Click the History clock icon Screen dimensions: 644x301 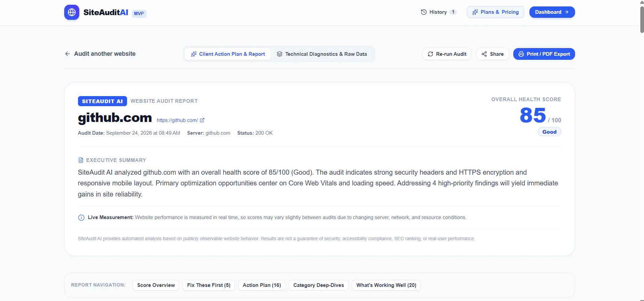click(x=424, y=12)
